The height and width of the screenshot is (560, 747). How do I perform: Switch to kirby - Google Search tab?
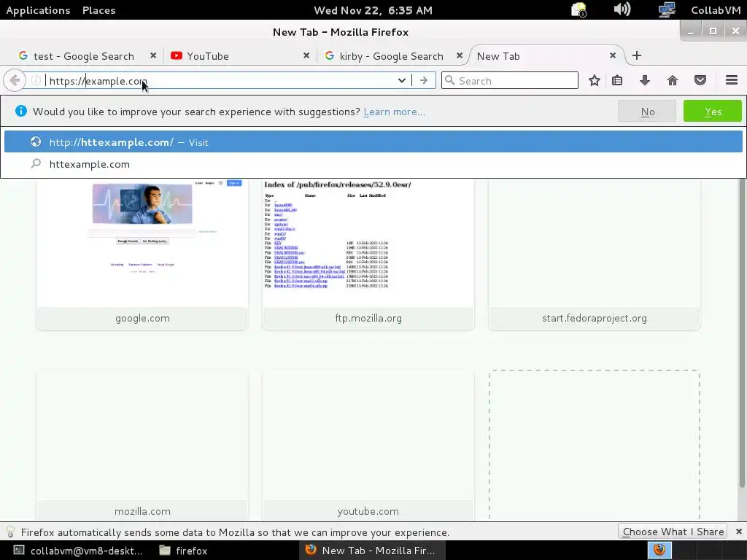[392, 56]
